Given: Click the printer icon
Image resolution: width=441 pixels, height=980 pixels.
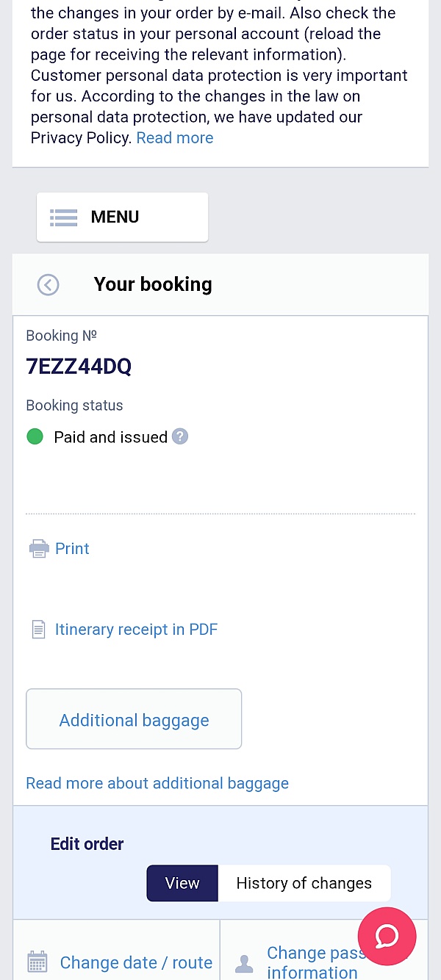Looking at the screenshot, I should tap(38, 549).
